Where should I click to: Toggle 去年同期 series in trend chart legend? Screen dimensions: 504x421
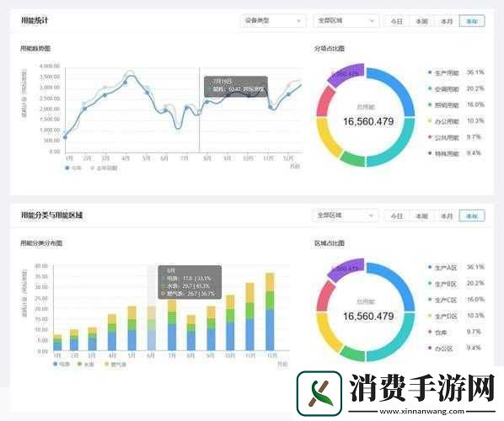point(105,168)
